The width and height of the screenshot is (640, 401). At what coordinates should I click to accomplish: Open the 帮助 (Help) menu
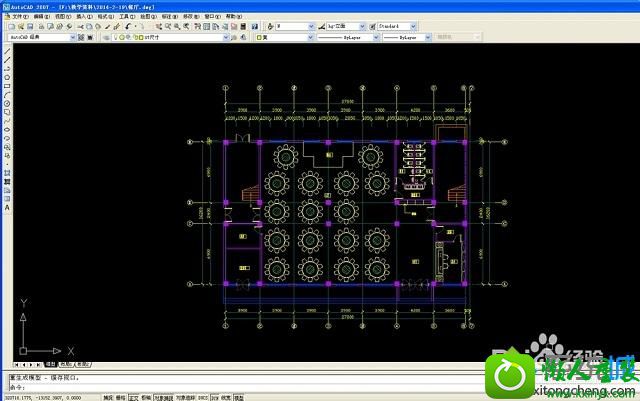click(x=233, y=16)
